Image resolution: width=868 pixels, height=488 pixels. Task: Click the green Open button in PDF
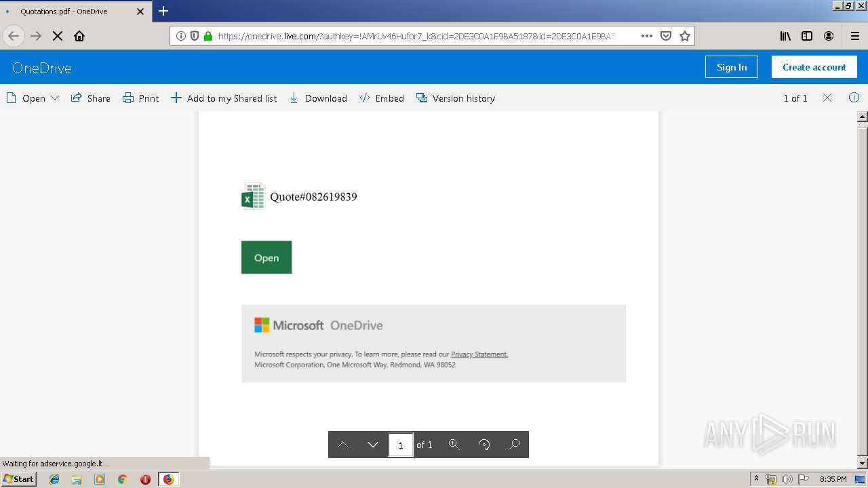(x=267, y=258)
